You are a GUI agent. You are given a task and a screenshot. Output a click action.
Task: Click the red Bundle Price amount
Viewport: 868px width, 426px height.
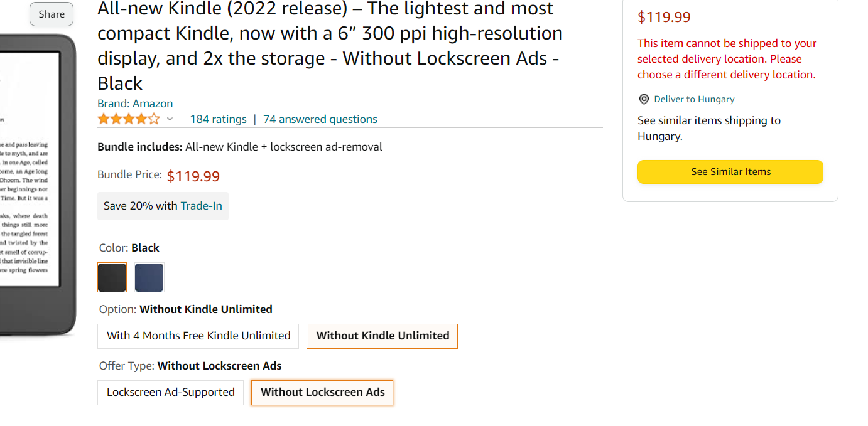click(193, 176)
